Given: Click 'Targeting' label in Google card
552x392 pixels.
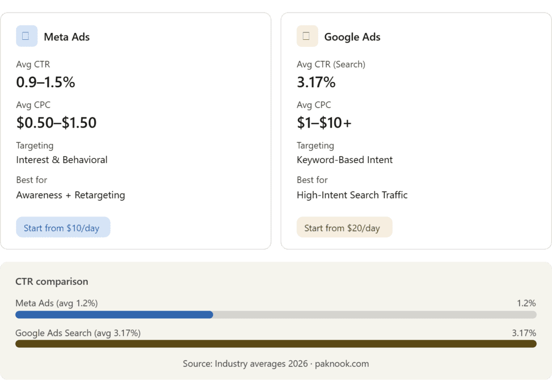Looking at the screenshot, I should [315, 145].
